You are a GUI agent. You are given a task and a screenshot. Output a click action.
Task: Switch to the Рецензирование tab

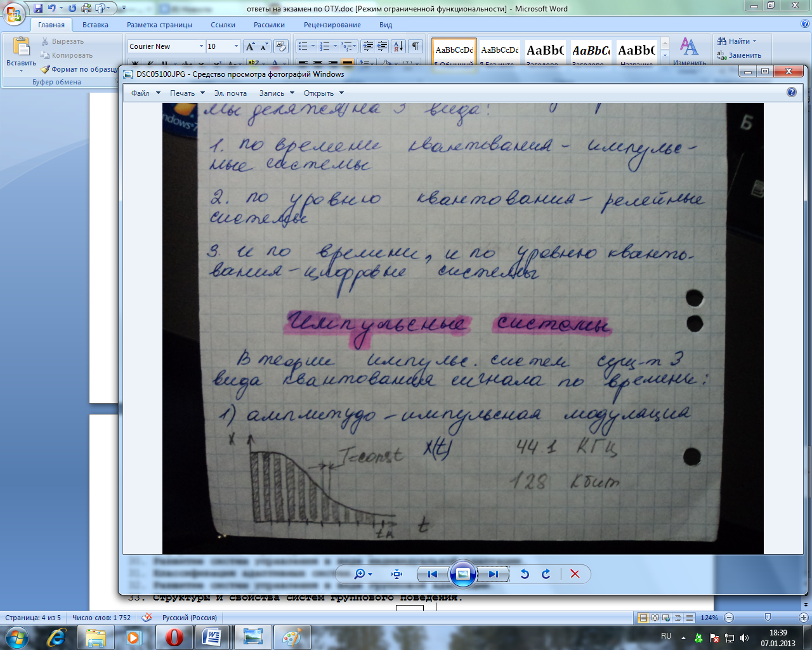pyautogui.click(x=332, y=25)
